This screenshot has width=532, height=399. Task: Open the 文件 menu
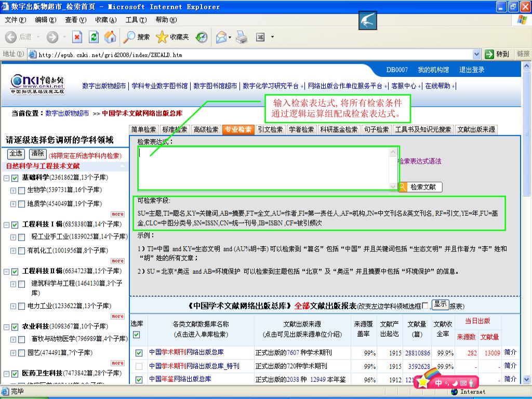click(15, 20)
